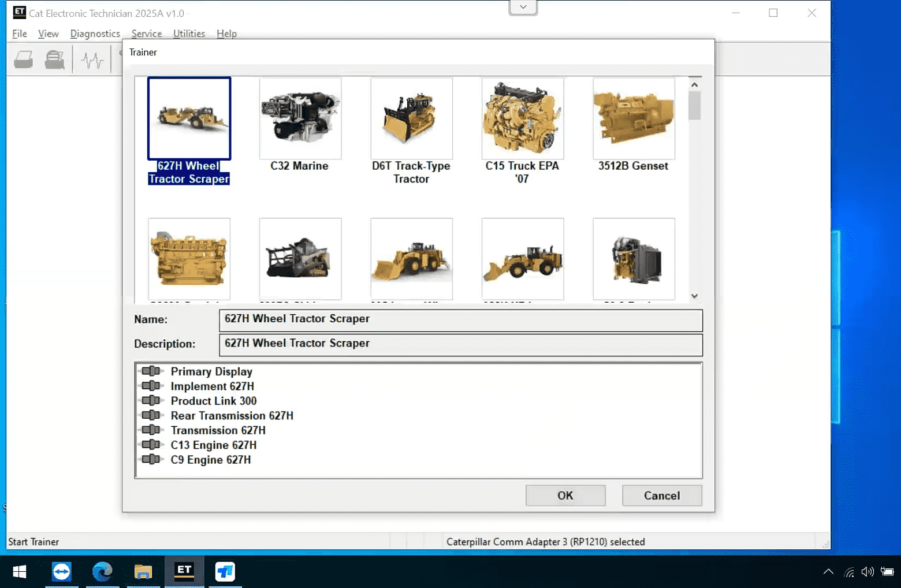Open Cat ET from the taskbar
This screenshot has height=588, width=901.
(x=184, y=572)
